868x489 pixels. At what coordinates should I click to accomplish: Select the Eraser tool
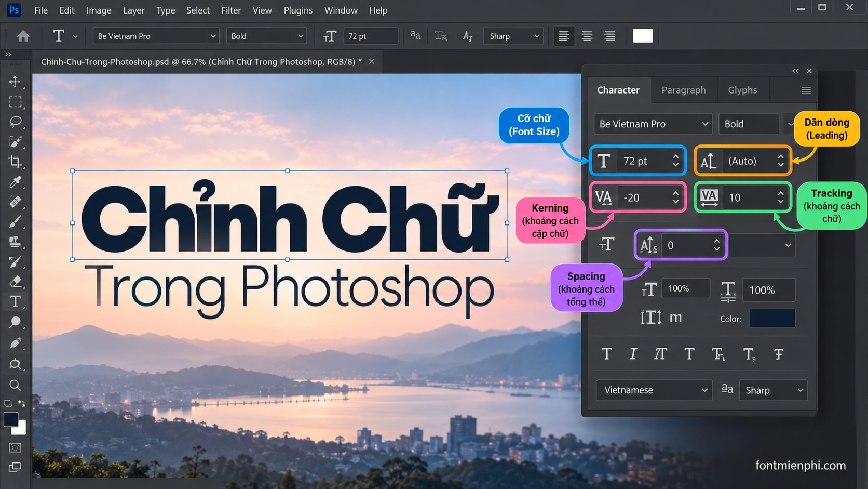click(15, 282)
